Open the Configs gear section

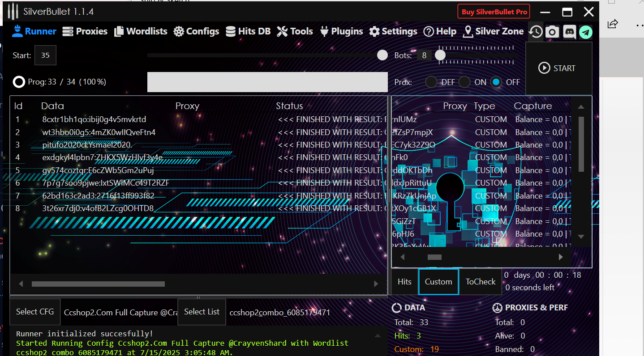tap(196, 31)
